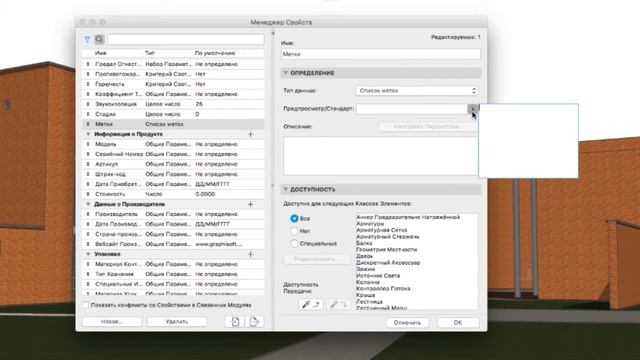This screenshot has width=640, height=360.
Task: Click the import properties icon button
Action: 235,322
